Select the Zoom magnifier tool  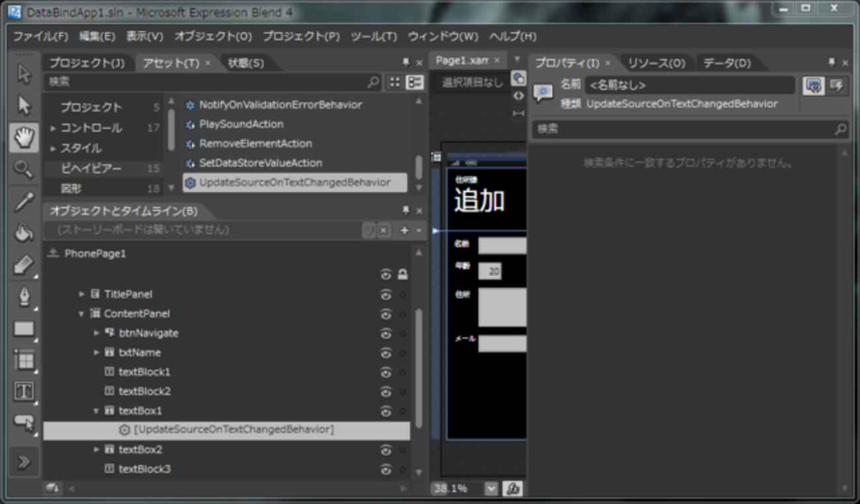24,169
